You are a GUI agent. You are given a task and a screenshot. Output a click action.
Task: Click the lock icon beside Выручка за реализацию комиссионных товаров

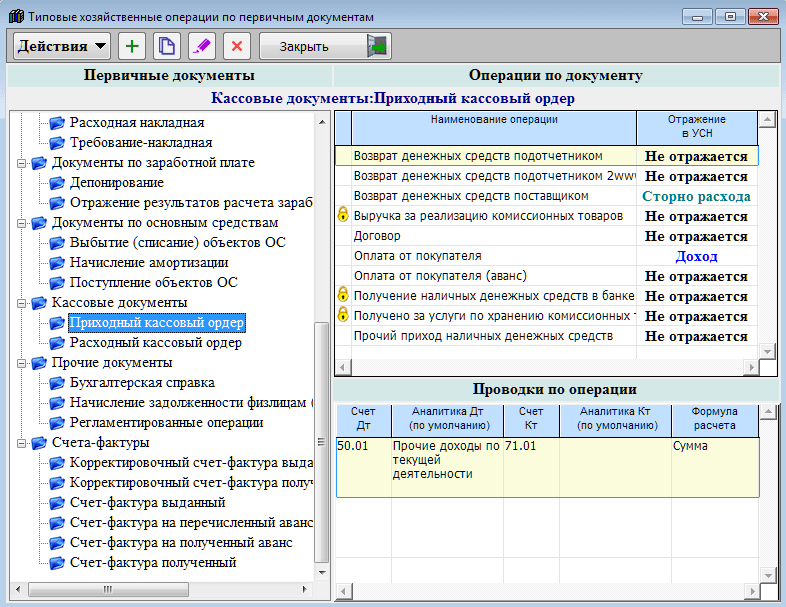point(343,216)
